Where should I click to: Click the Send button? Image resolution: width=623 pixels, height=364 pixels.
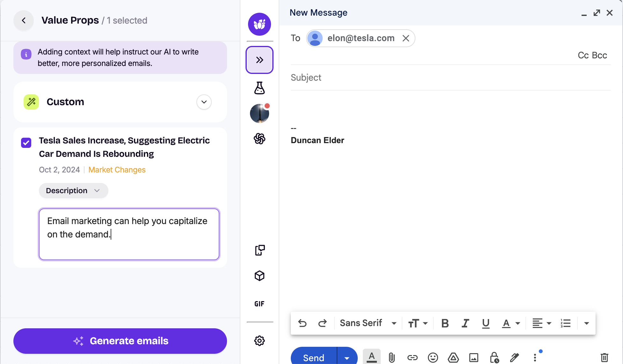[x=313, y=358]
